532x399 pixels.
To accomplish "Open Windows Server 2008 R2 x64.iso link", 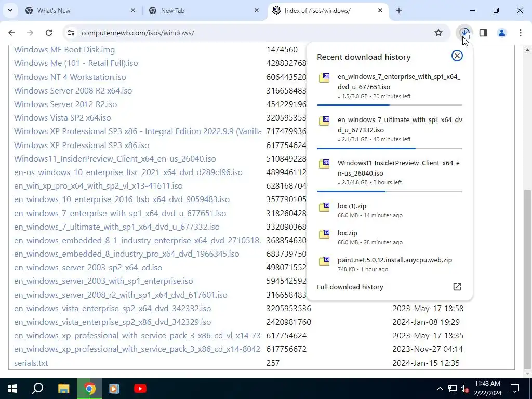I will click(73, 90).
